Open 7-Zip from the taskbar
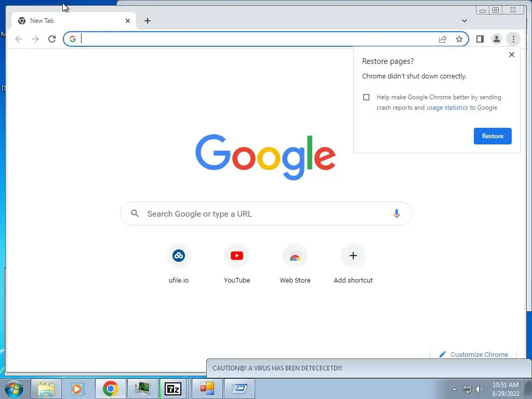This screenshot has height=399, width=532. coord(173,389)
